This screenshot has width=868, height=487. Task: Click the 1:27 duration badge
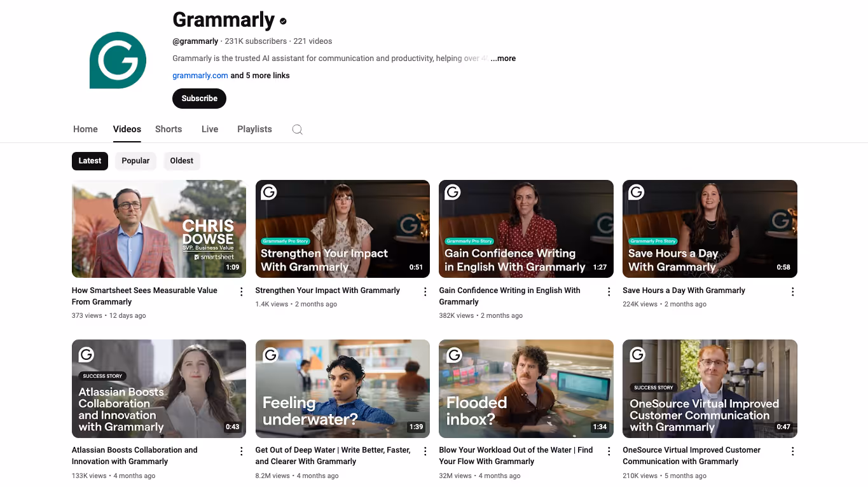tap(600, 268)
